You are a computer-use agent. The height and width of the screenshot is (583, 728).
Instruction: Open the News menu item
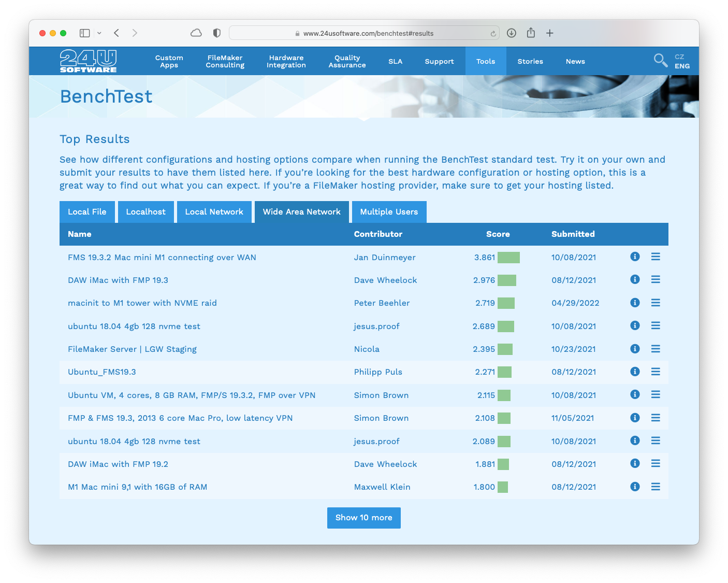[575, 61]
